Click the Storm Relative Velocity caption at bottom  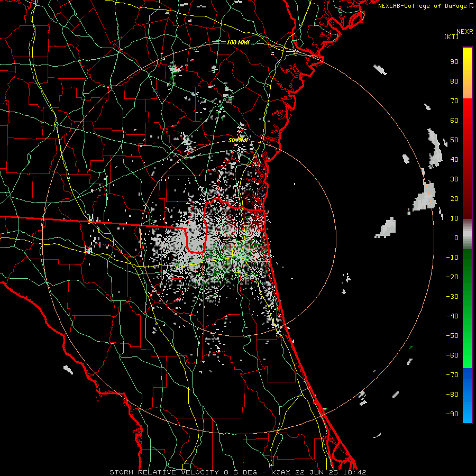point(238,472)
